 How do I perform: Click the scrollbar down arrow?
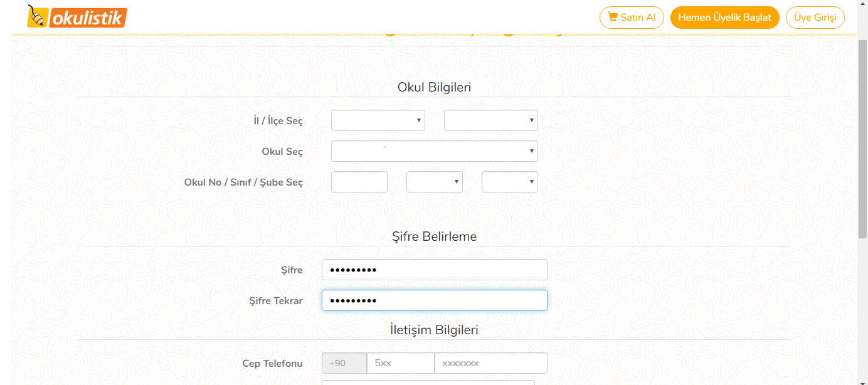pyautogui.click(x=862, y=381)
